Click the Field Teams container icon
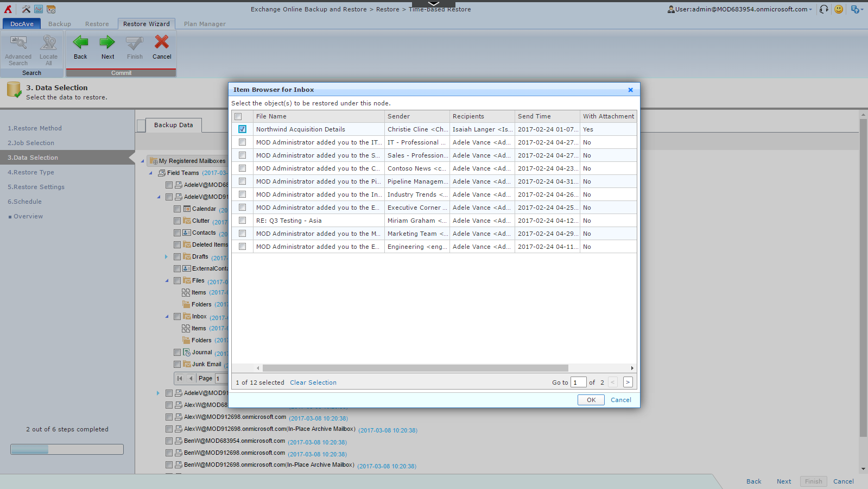The width and height of the screenshot is (868, 489). [x=162, y=173]
